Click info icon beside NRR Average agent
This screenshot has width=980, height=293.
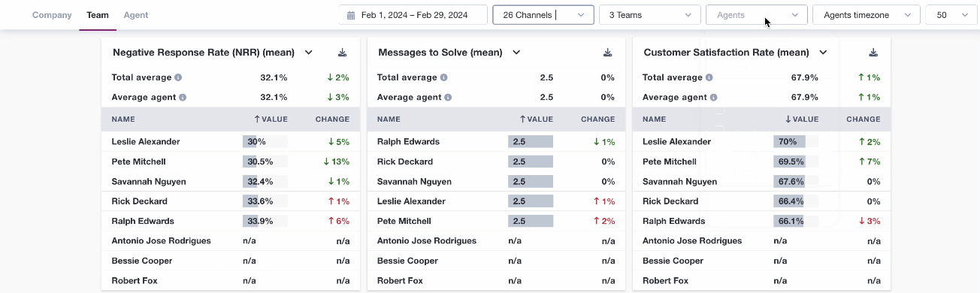(x=183, y=97)
